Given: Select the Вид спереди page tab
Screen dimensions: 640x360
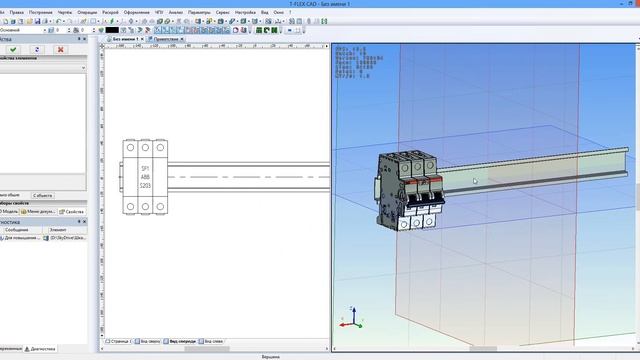Looking at the screenshot, I should (x=180, y=341).
